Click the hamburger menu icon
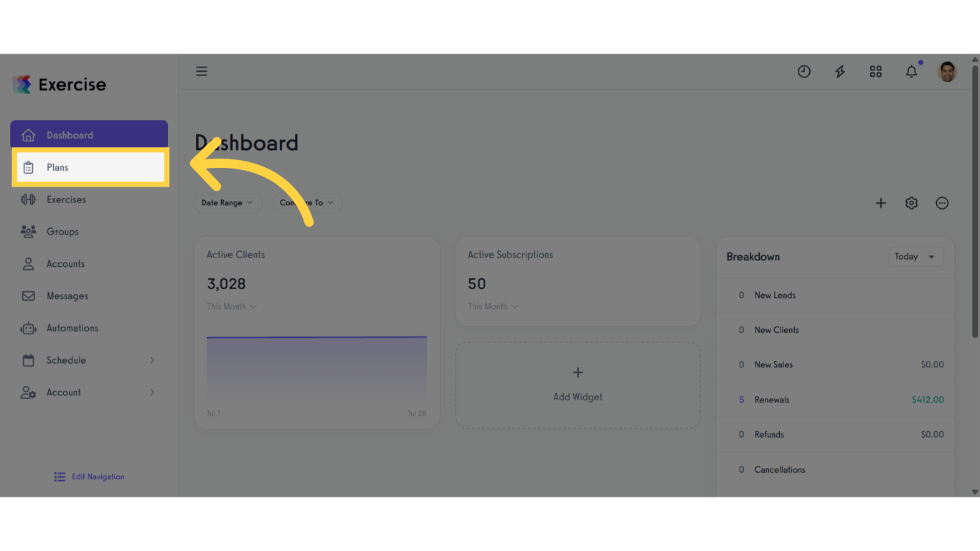The width and height of the screenshot is (980, 551). coord(202,71)
